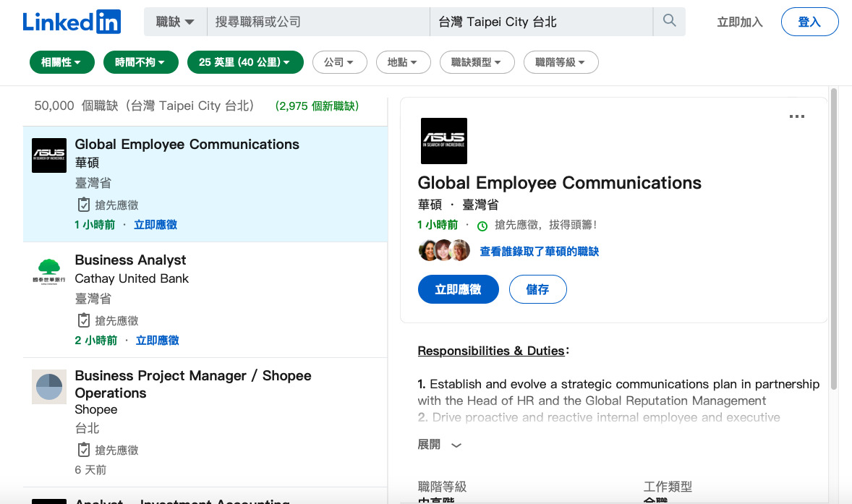Click the clipboard icon under Shopee listing
Image resolution: width=852 pixels, height=504 pixels.
coord(84,450)
